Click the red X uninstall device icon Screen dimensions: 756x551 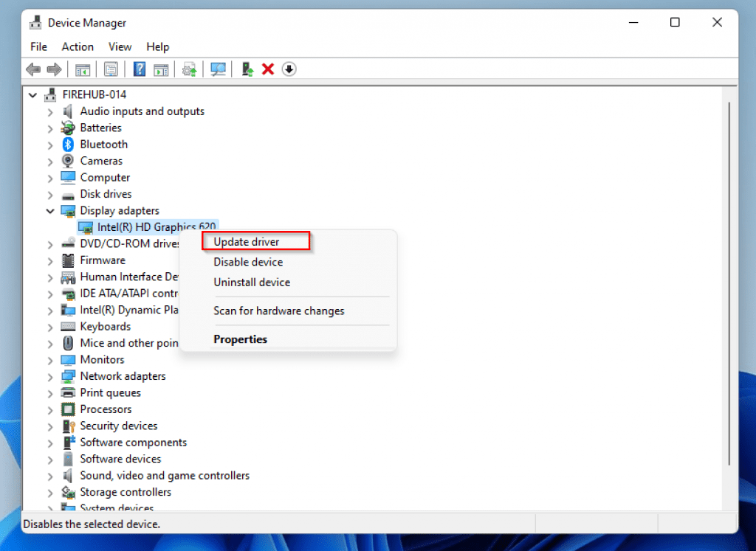[x=268, y=69]
